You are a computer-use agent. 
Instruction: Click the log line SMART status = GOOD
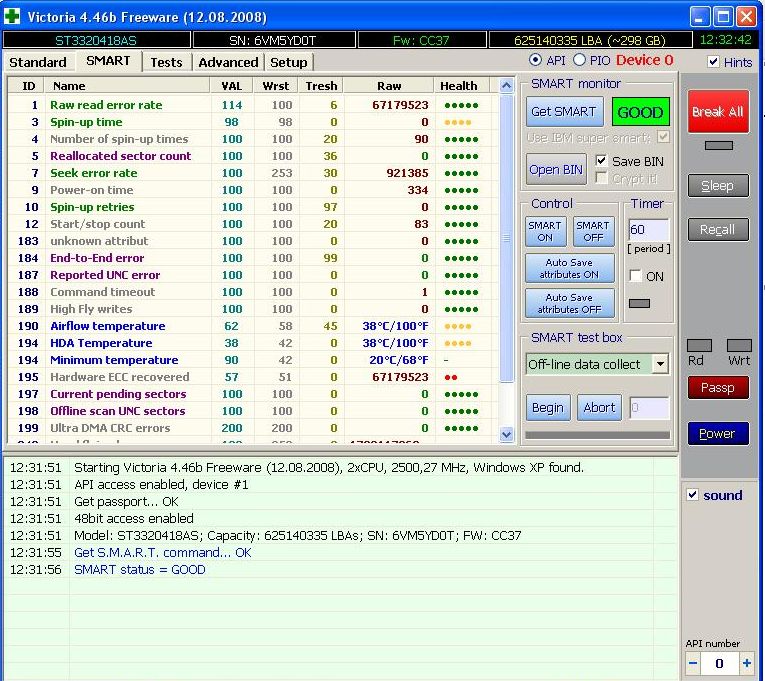[140, 569]
